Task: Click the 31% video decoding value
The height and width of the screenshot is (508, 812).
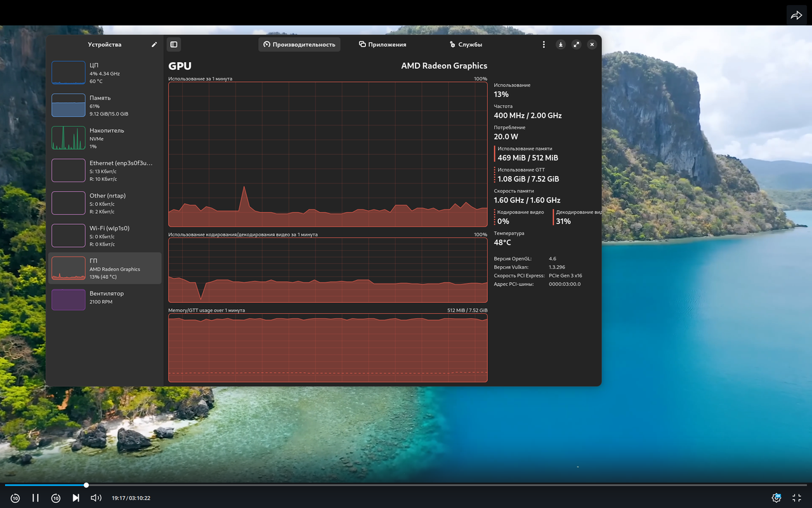Action: tap(563, 222)
